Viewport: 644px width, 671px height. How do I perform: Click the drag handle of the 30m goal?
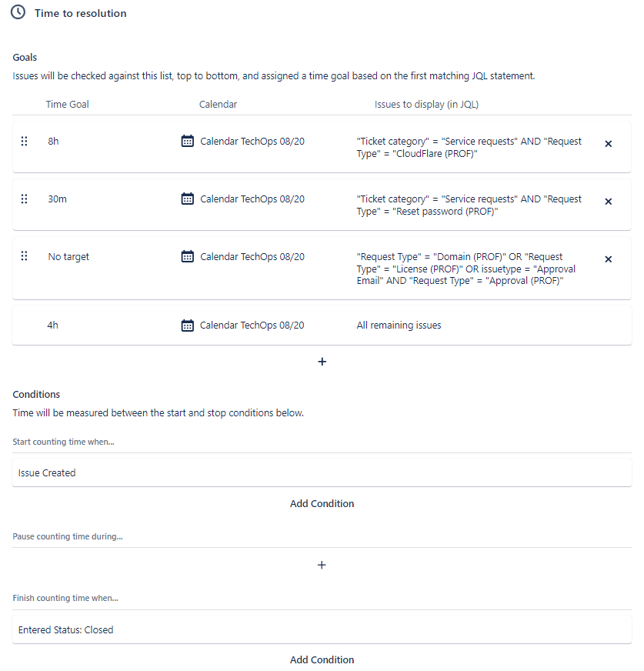click(25, 199)
